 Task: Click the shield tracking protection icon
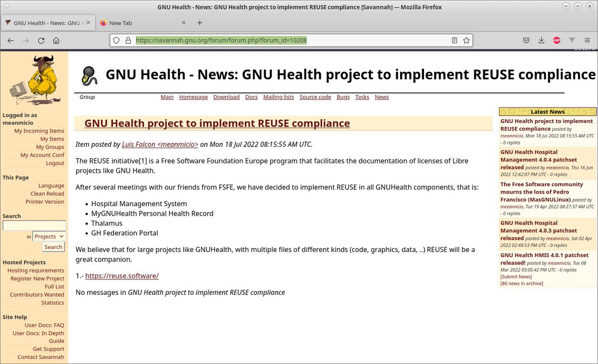(x=117, y=40)
